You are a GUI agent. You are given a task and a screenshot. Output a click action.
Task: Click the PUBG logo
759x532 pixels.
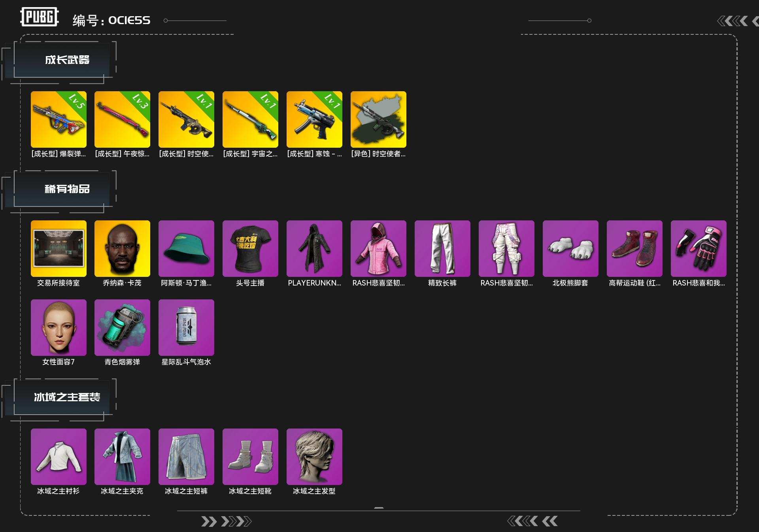tap(40, 17)
